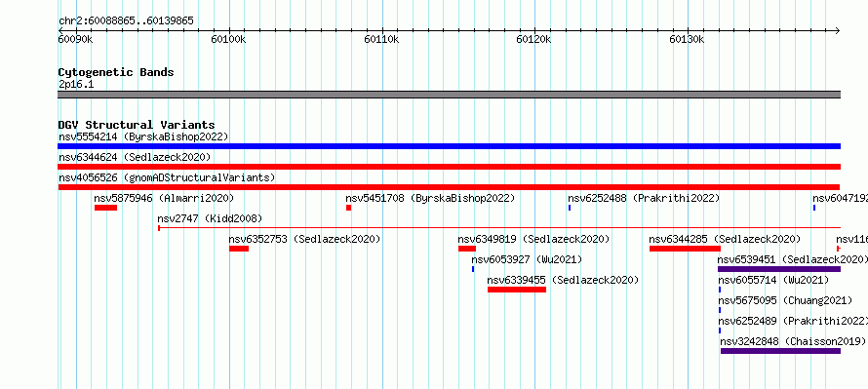The height and width of the screenshot is (389, 868).
Task: Click the nsv4056526 gnomAD variant bar
Action: (449, 187)
